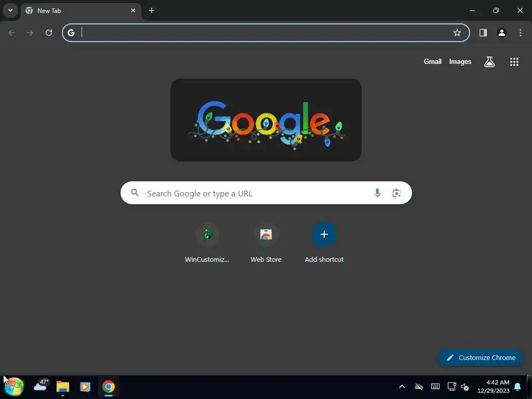Image resolution: width=532 pixels, height=399 pixels.
Task: Click the muted volume tray icon
Action: (x=465, y=387)
